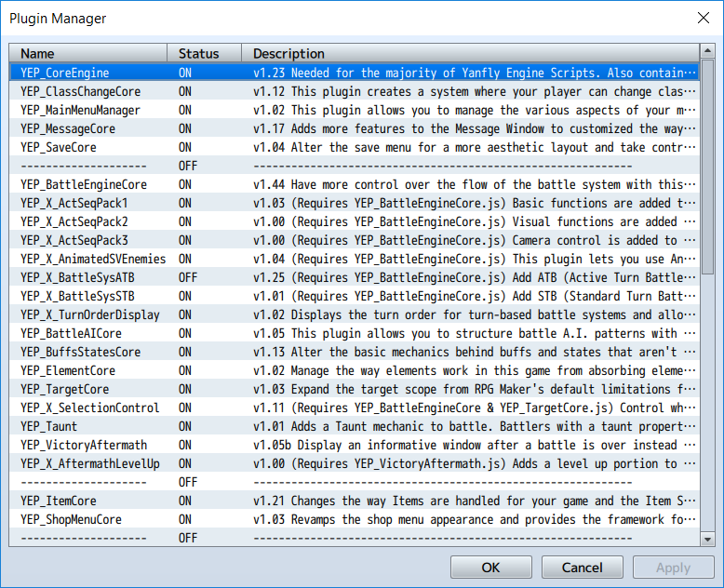724x588 pixels.
Task: Click the scrollbar down arrow
Action: point(707,539)
